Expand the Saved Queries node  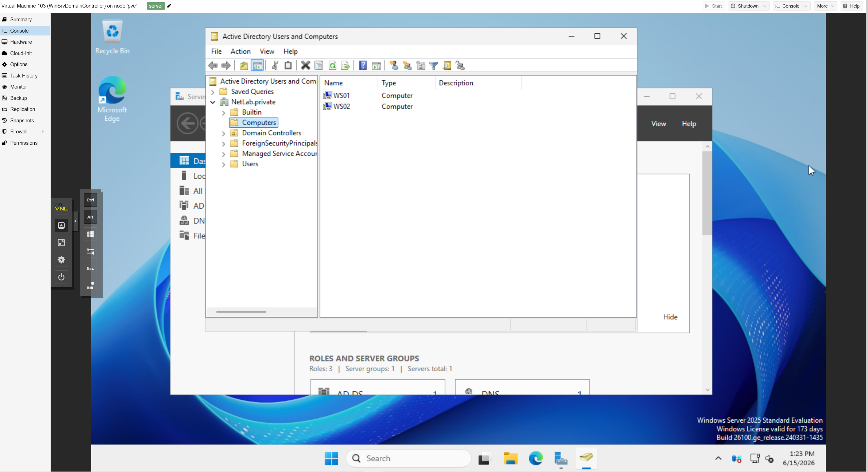[213, 92]
